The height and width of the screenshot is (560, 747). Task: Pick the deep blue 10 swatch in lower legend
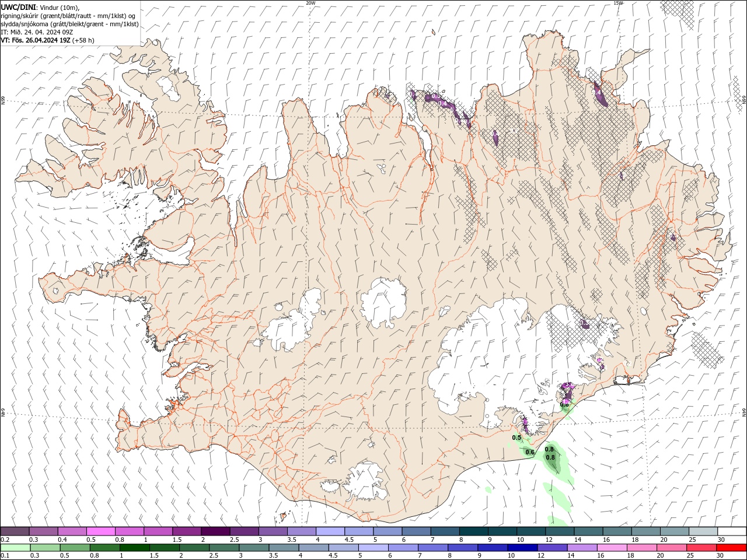522,548
